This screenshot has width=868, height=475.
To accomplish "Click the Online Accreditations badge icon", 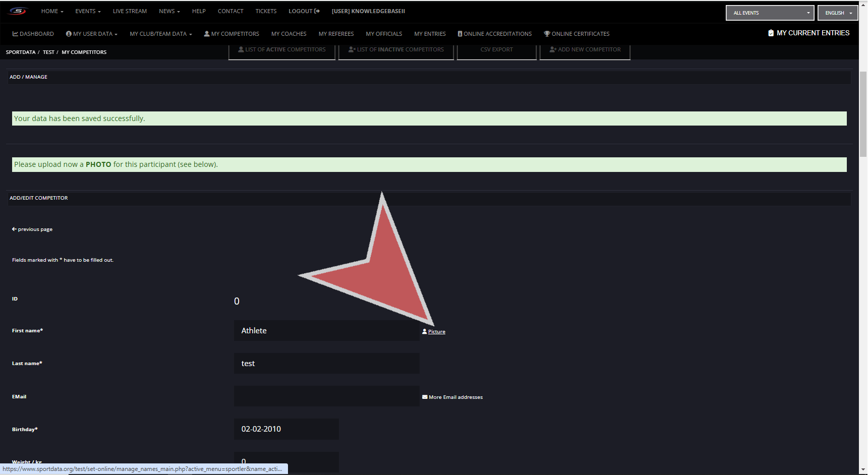I will click(x=460, y=34).
